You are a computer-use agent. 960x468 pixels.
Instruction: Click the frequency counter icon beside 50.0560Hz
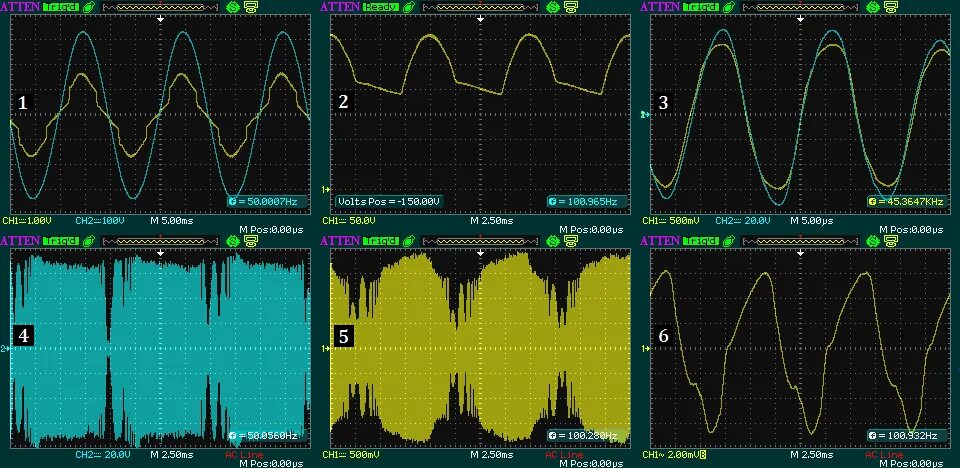232,436
